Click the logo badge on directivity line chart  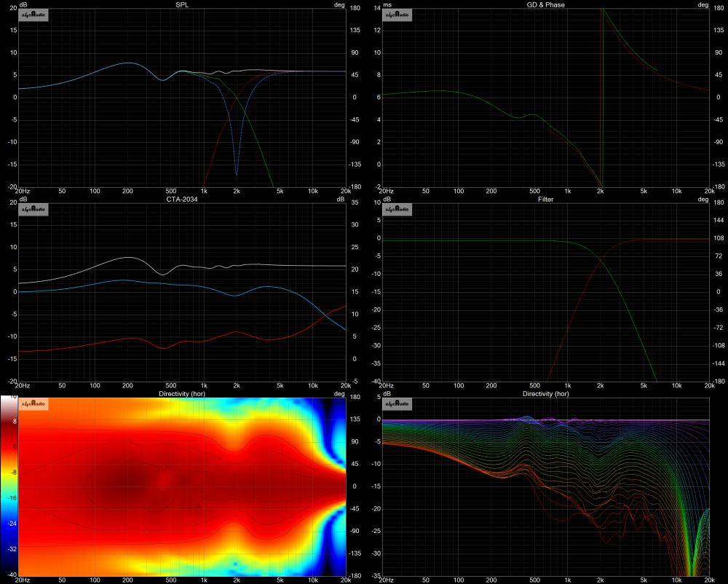coord(397,404)
